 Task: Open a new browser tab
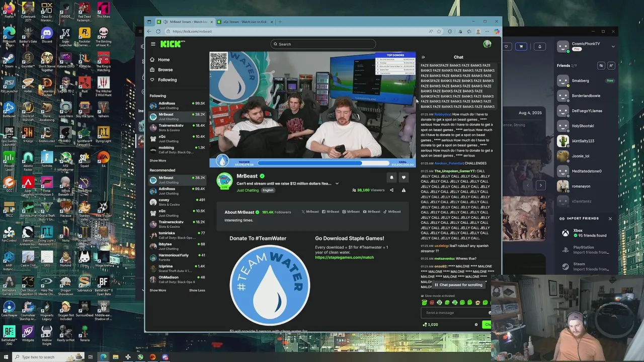280,22
